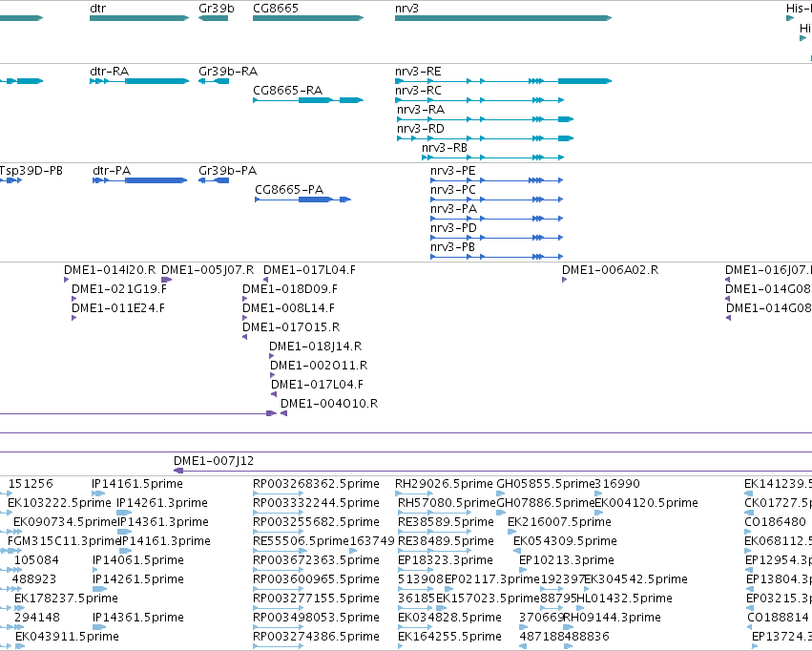
Task: Open RH29026.5prime EST label
Action: tap(444, 484)
